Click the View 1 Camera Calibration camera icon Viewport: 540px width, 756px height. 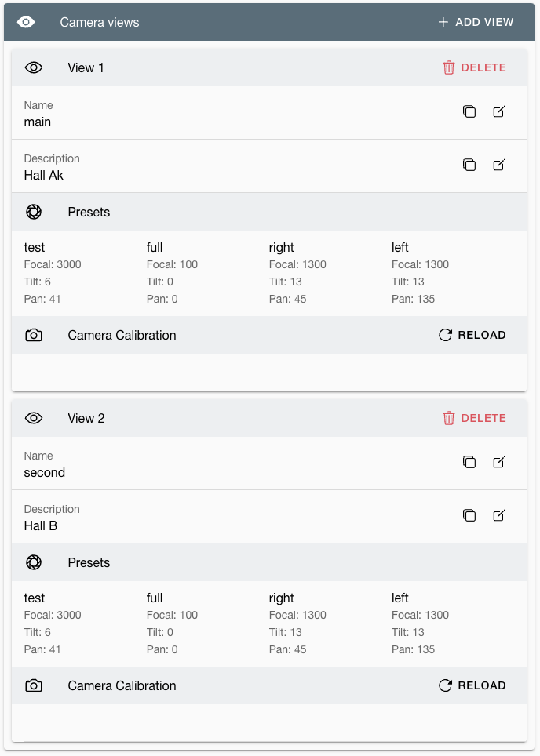coord(34,335)
